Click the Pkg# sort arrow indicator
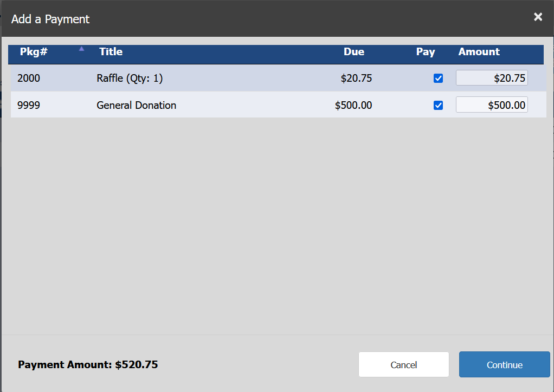This screenshot has height=392, width=554. click(81, 49)
